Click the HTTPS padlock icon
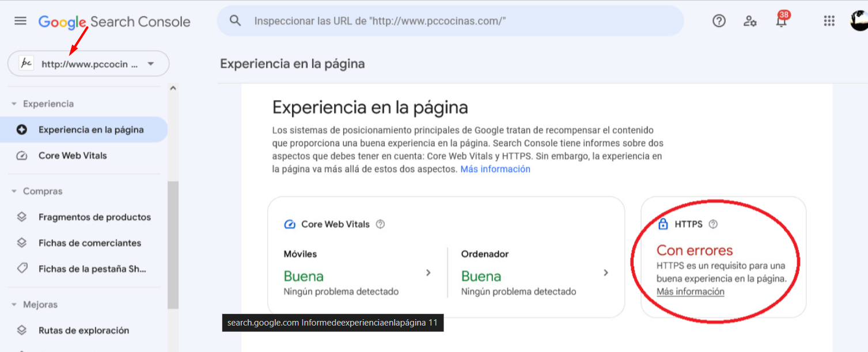 pos(663,224)
